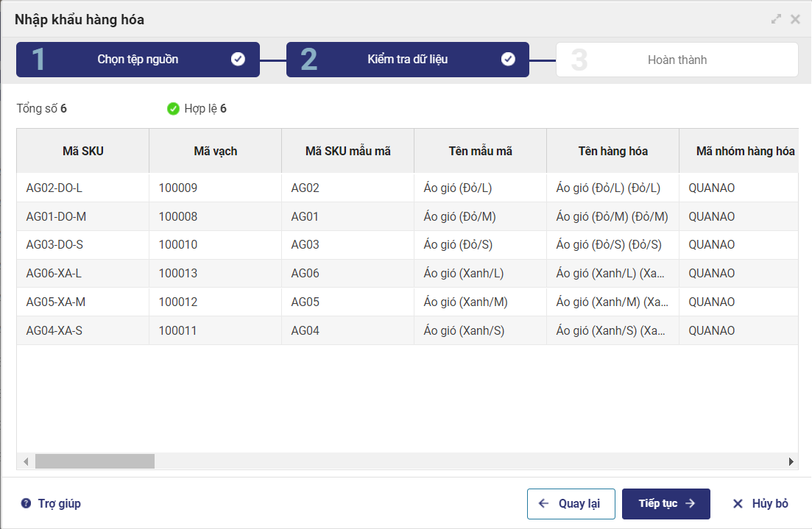Click Tên mẫu mã cell Áo gió (Xanh/S)
Image resolution: width=812 pixels, height=529 pixels.
(481, 330)
